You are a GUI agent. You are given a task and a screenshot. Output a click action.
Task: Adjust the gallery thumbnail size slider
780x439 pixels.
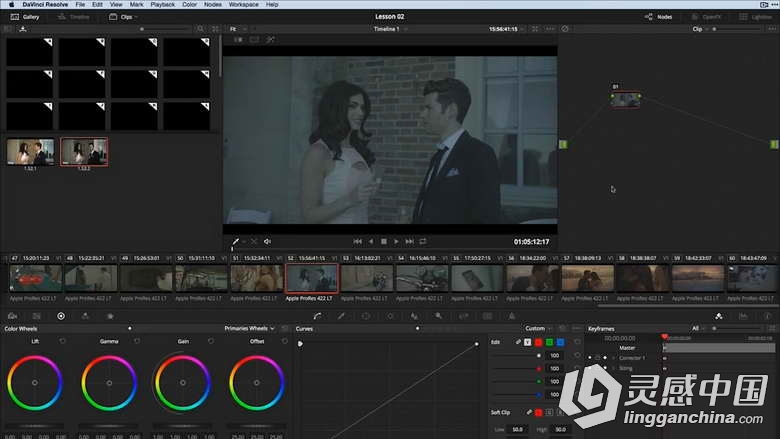point(142,29)
